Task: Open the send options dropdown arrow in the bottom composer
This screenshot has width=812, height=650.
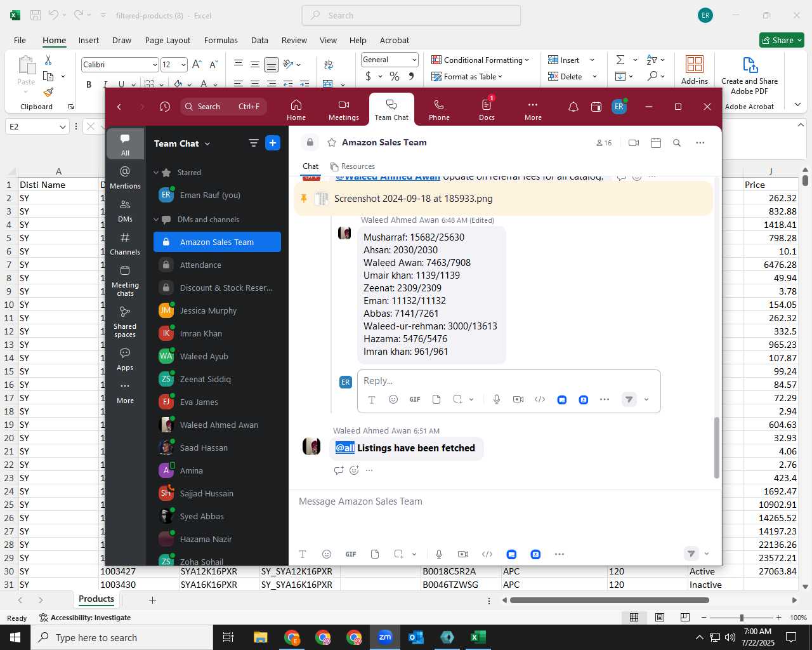Action: coord(707,554)
